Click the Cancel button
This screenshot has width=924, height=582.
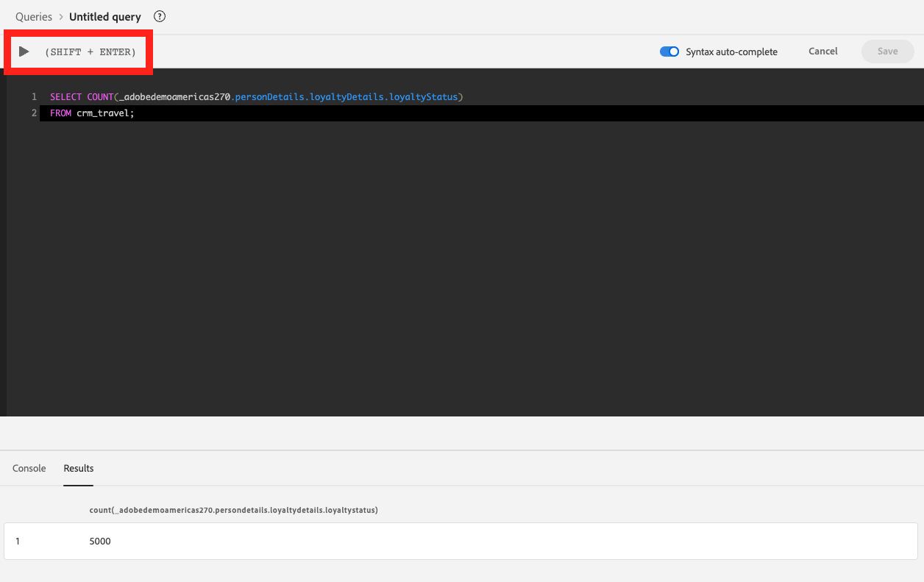pyautogui.click(x=823, y=52)
